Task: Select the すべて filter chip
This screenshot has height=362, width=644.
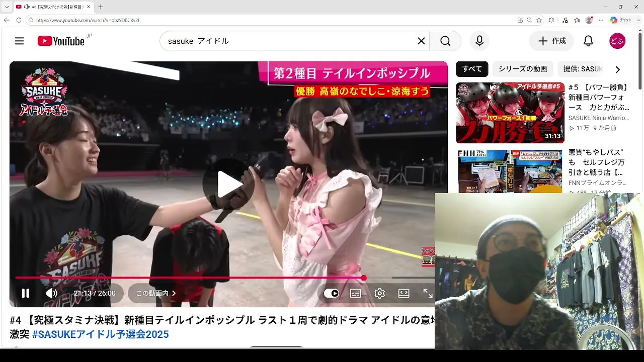Action: click(472, 69)
